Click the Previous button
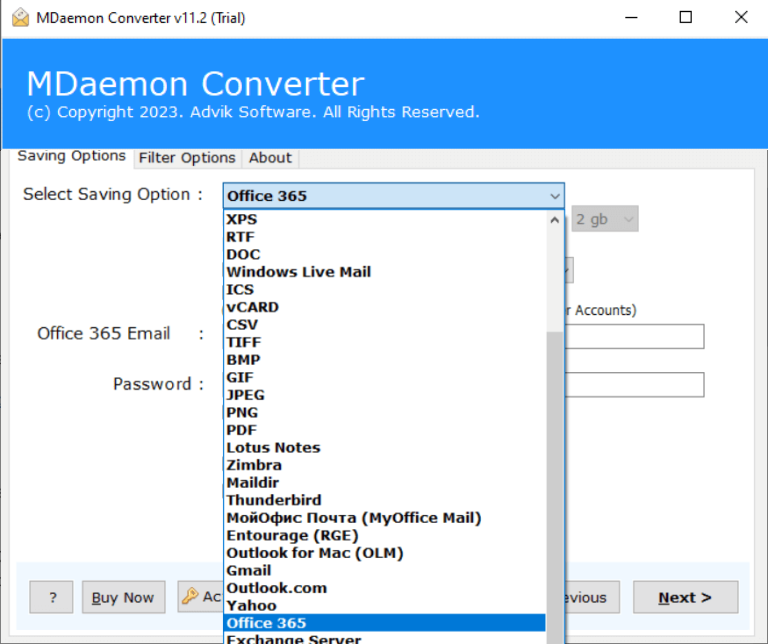The width and height of the screenshot is (768, 644). [x=592, y=597]
